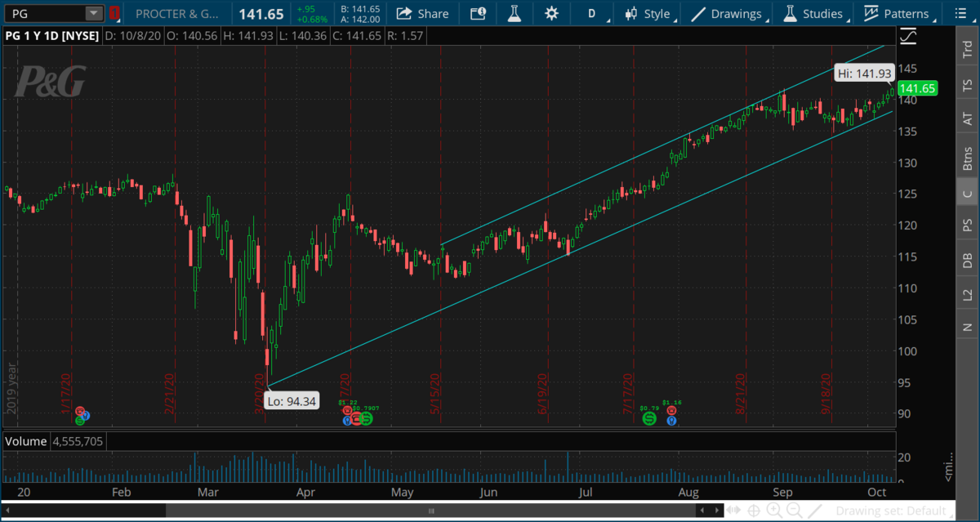Click the January green dividend dollar icon

[x=80, y=421]
